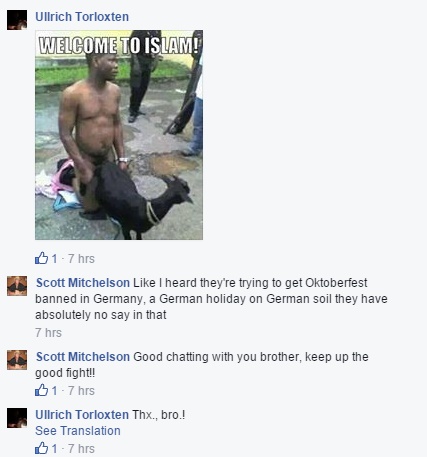View the like count under the 'good fight' comment
The image size is (427, 457).
point(54,390)
